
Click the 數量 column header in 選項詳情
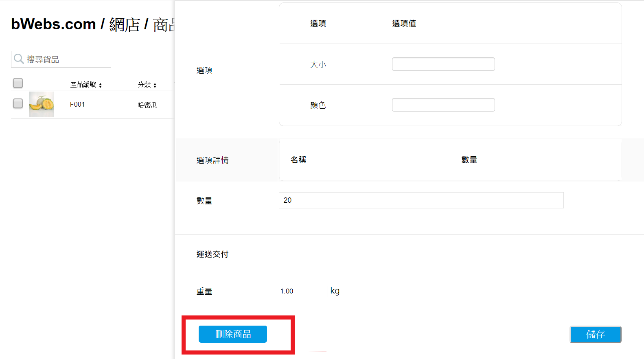click(469, 160)
